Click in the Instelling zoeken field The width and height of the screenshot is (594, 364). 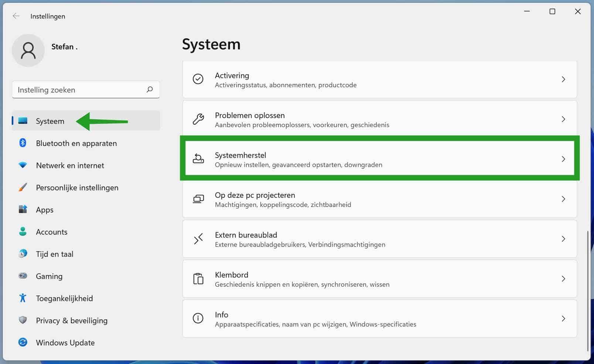(79, 90)
